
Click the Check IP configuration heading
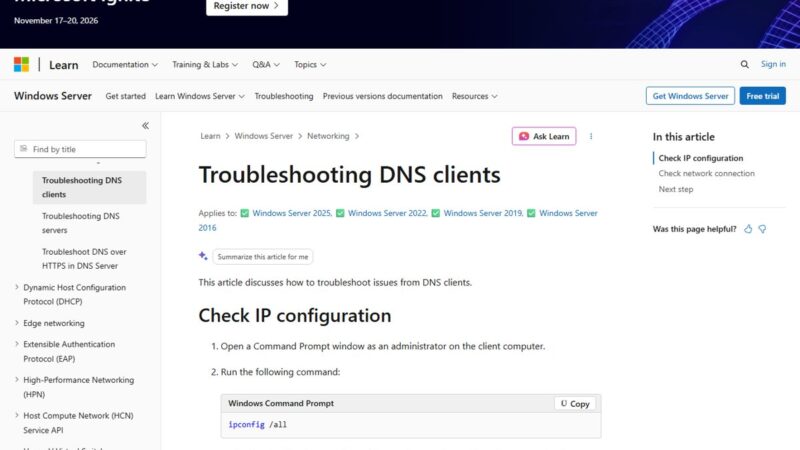click(x=295, y=315)
